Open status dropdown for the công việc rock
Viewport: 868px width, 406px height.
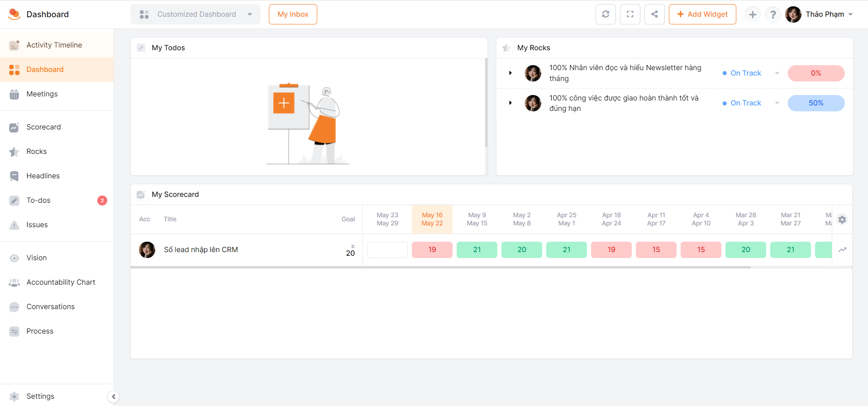(x=777, y=103)
